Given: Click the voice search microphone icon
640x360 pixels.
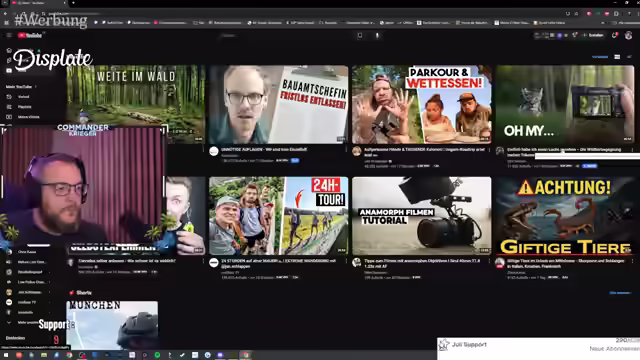Looking at the screenshot, I should coord(377,36).
